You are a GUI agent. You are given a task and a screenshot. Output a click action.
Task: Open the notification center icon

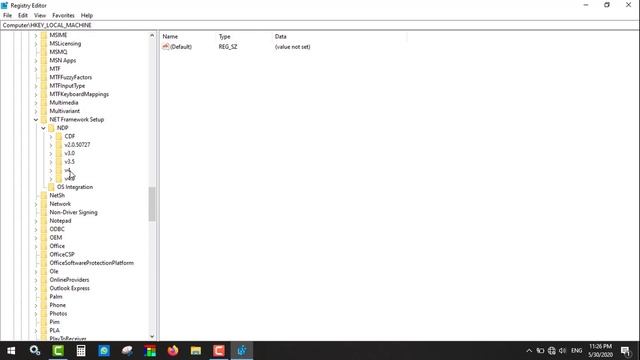(626, 351)
